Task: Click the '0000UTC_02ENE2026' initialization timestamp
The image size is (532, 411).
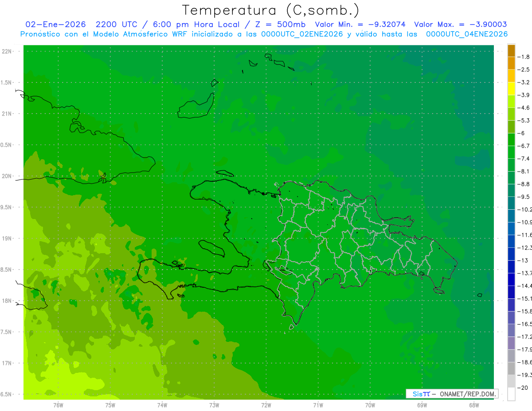Action: [x=302, y=34]
